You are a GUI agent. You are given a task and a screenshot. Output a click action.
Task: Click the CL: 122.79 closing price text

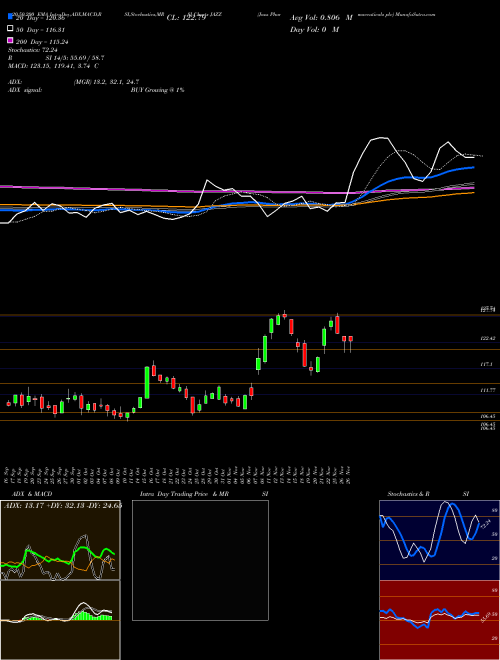(x=186, y=18)
